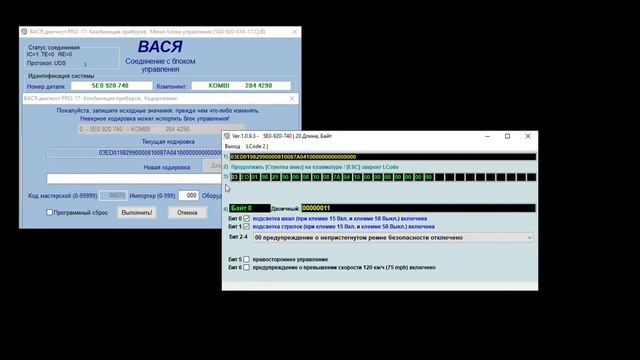Viewport: 640px width, 360px height.
Task: Uncheck Бит 0 подсветка шкал checkbox
Action: point(247,219)
